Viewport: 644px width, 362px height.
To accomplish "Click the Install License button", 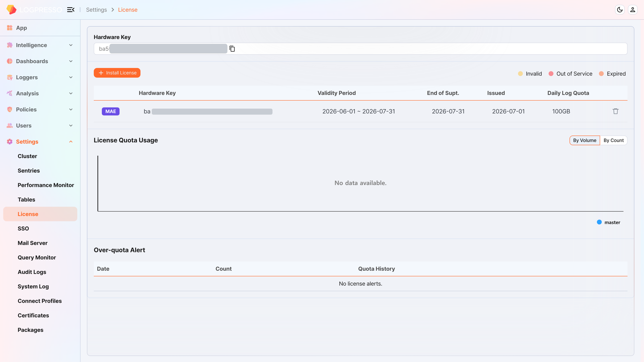I will (x=117, y=73).
